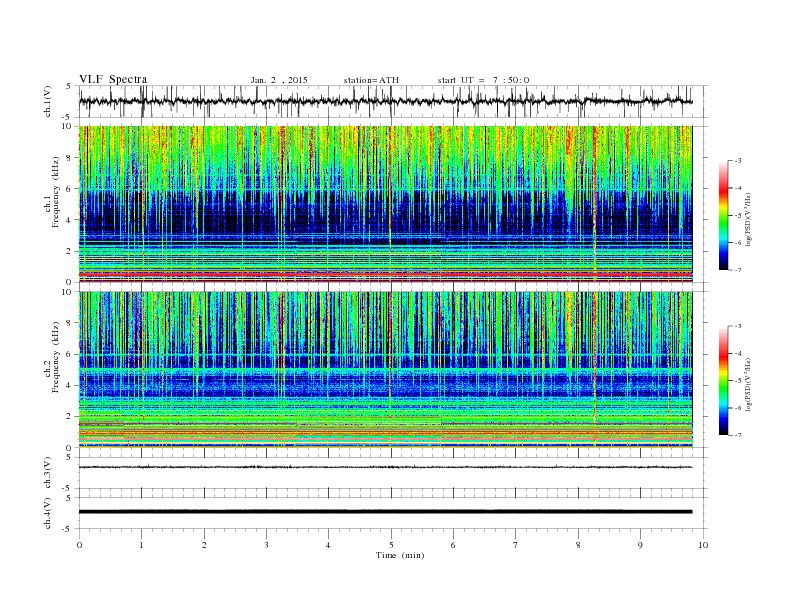The width and height of the screenshot is (792, 612).
Task: Click the "ch.1(V)" waveform axis label
Action: pyautogui.click(x=48, y=101)
